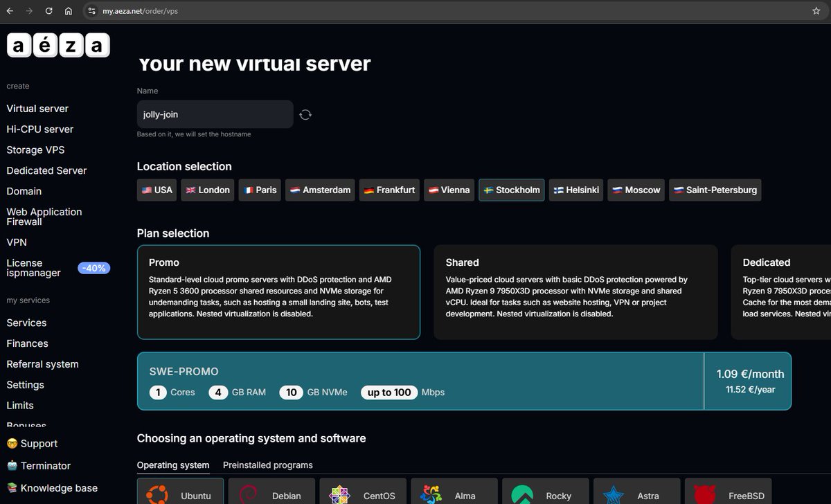Viewport: 831px width, 504px height.
Task: Open Domain in sidebar
Action: coord(24,191)
